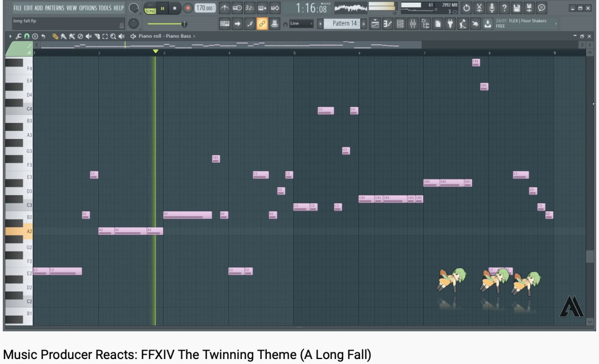Image resolution: width=599 pixels, height=364 pixels.
Task: Toggle typing keyboard to piano icon
Action: (225, 24)
